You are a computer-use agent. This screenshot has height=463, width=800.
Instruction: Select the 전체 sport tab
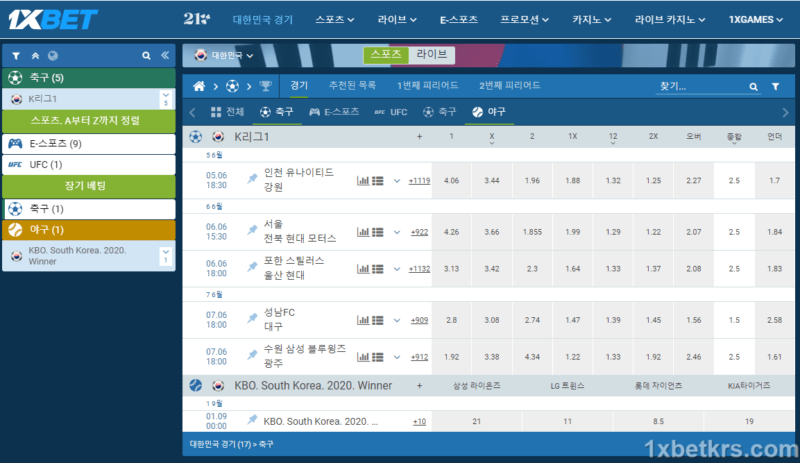pyautogui.click(x=228, y=112)
